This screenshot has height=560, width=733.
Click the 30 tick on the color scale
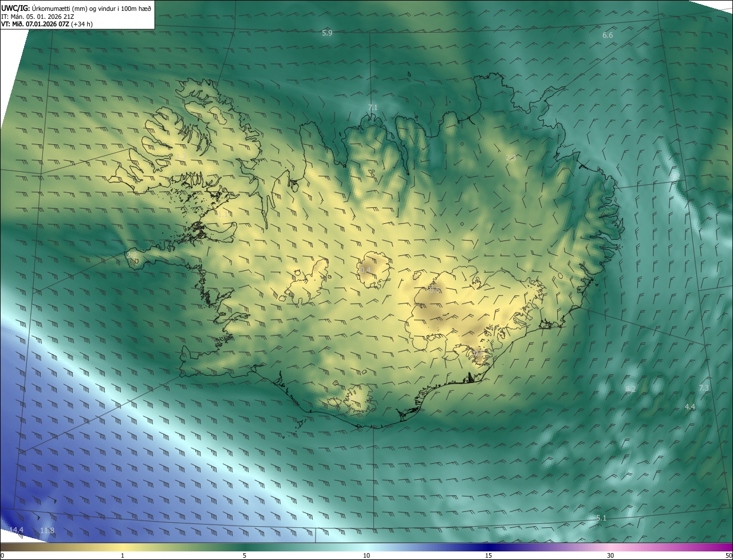point(610,556)
